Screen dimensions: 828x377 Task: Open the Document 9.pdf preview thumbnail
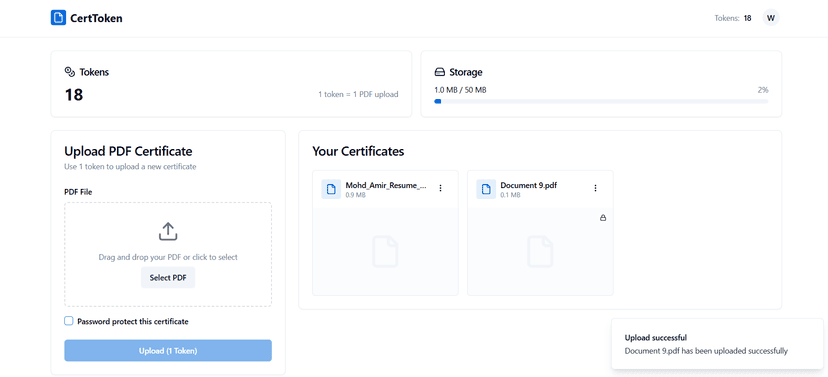coord(540,251)
